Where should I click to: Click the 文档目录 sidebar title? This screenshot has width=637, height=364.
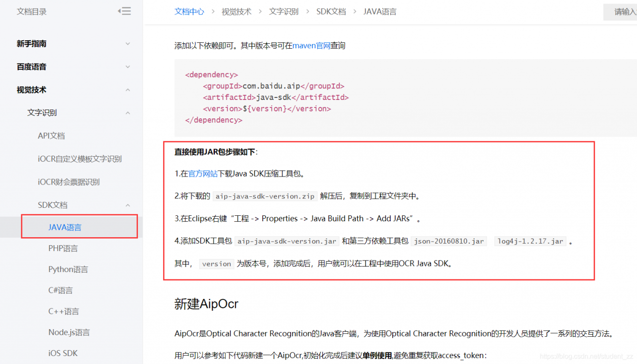pos(32,11)
